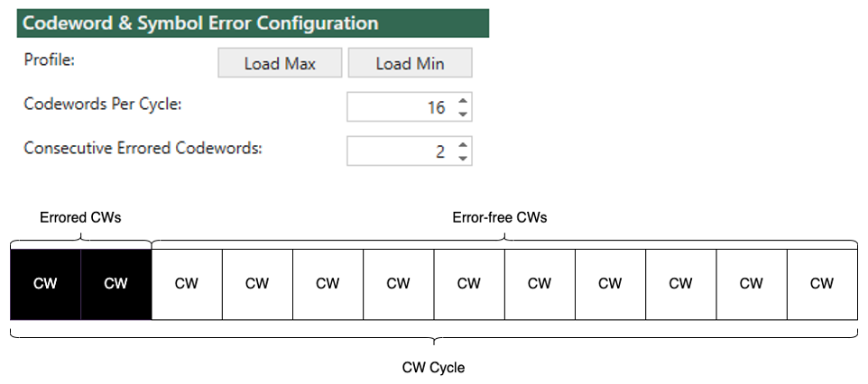Click the second black errored CW block
The height and width of the screenshot is (384, 868).
coord(116,285)
